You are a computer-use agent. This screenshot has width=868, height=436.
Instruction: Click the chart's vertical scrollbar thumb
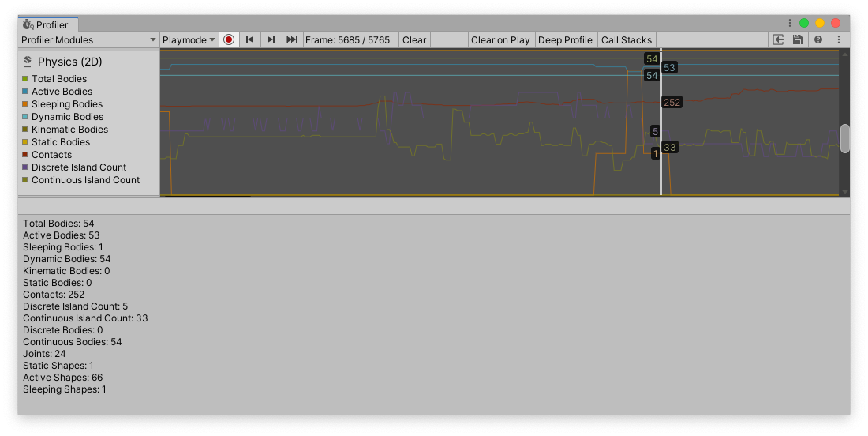[845, 138]
